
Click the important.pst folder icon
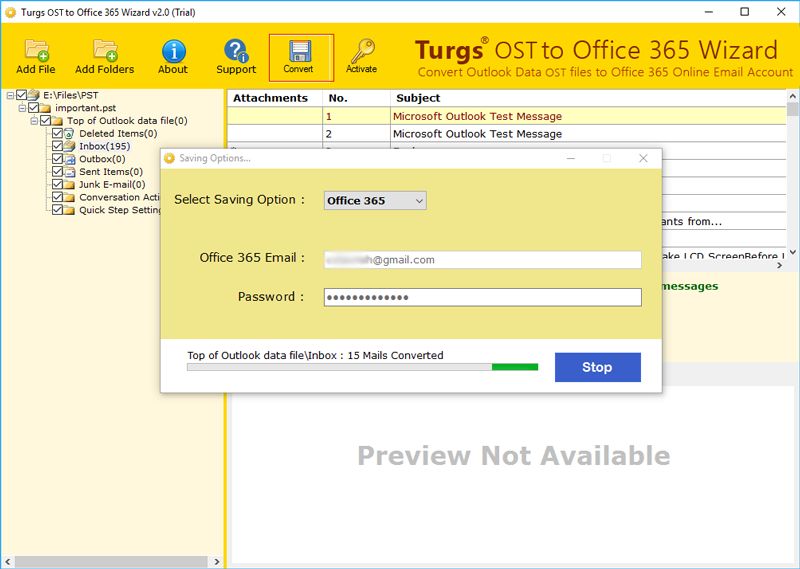point(45,108)
